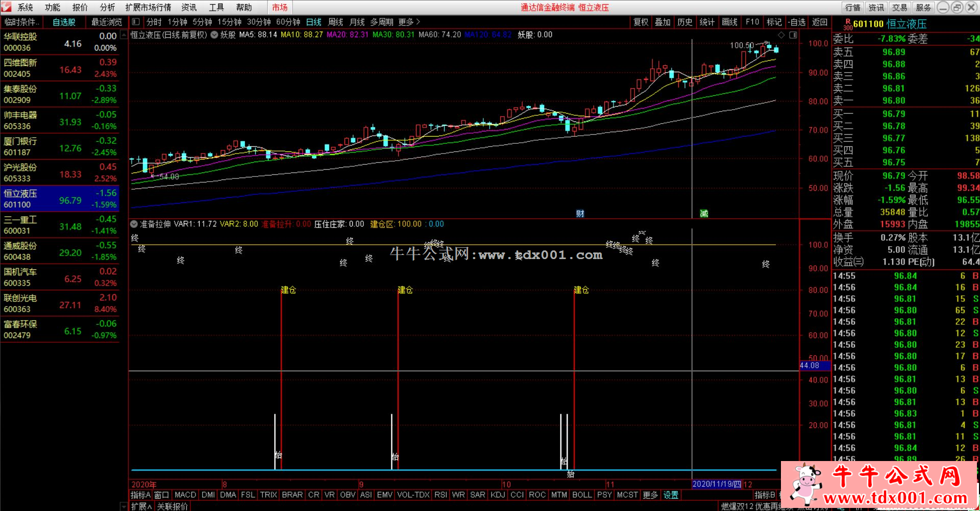Switch to the 市场 tab

pyautogui.click(x=280, y=7)
